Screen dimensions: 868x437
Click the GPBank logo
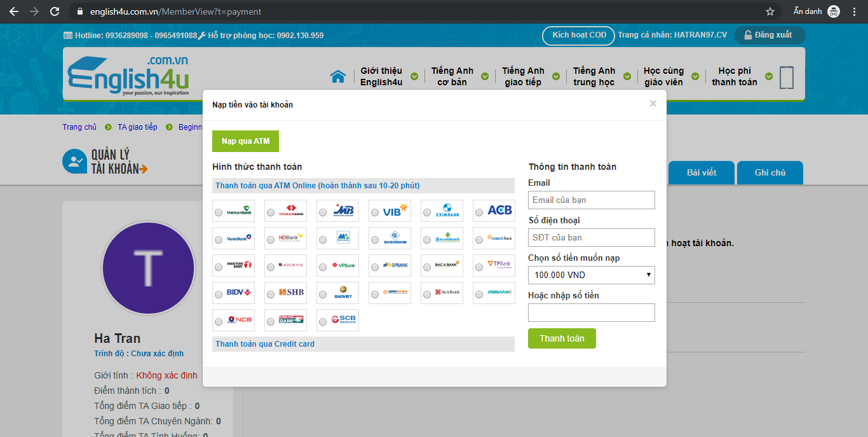click(x=397, y=265)
